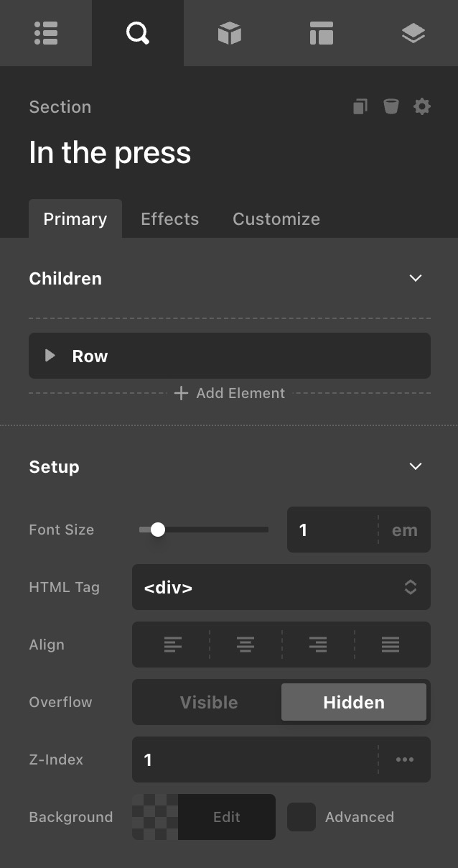The height and width of the screenshot is (868, 458).
Task: Open the HTML Tag dropdown
Action: point(281,587)
